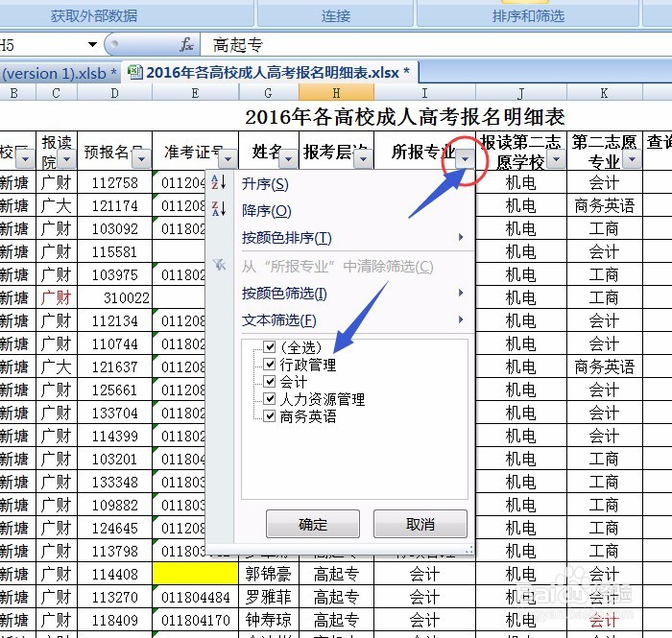
Task: Click the 确定 button
Action: pos(313,524)
